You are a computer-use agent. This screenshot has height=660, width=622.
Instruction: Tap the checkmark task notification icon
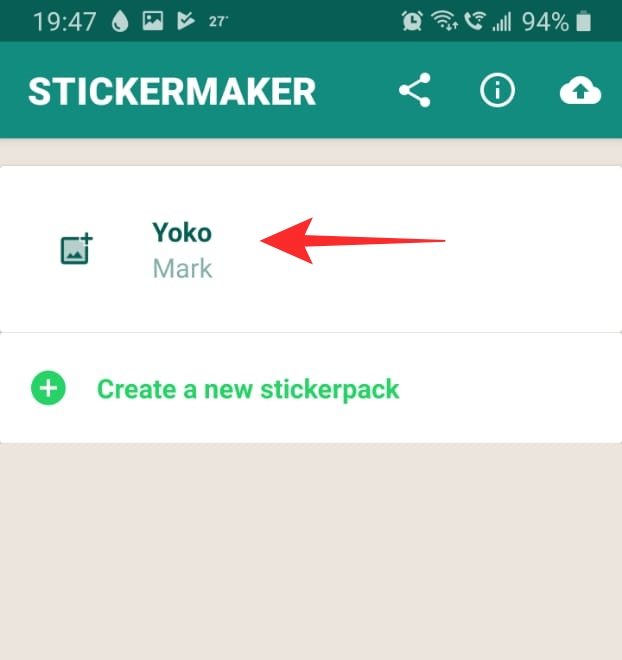click(186, 21)
